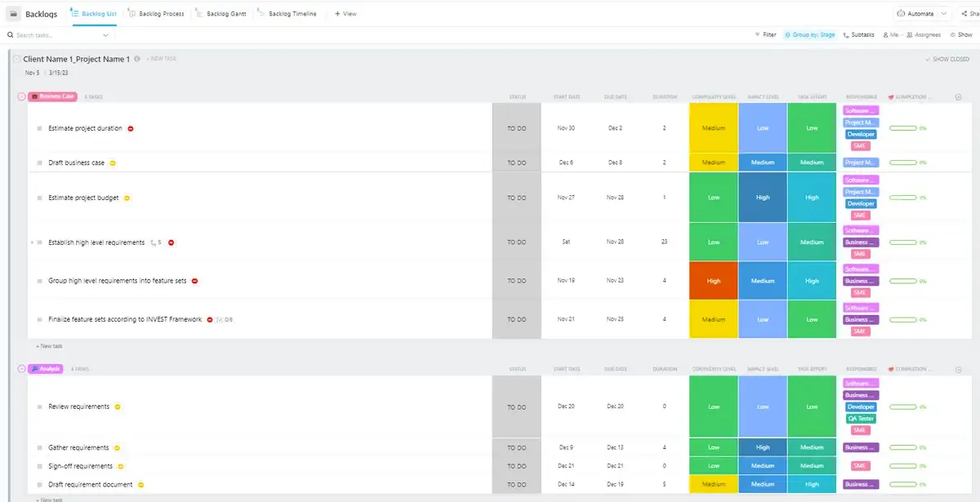Viewport: 980px width, 502px height.
Task: Toggle the Me filter
Action: tap(890, 35)
